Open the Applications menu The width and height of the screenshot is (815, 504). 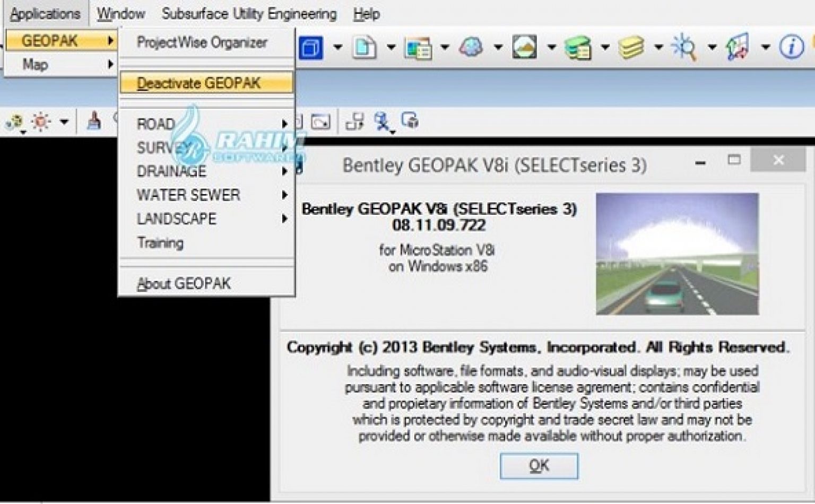click(x=45, y=14)
